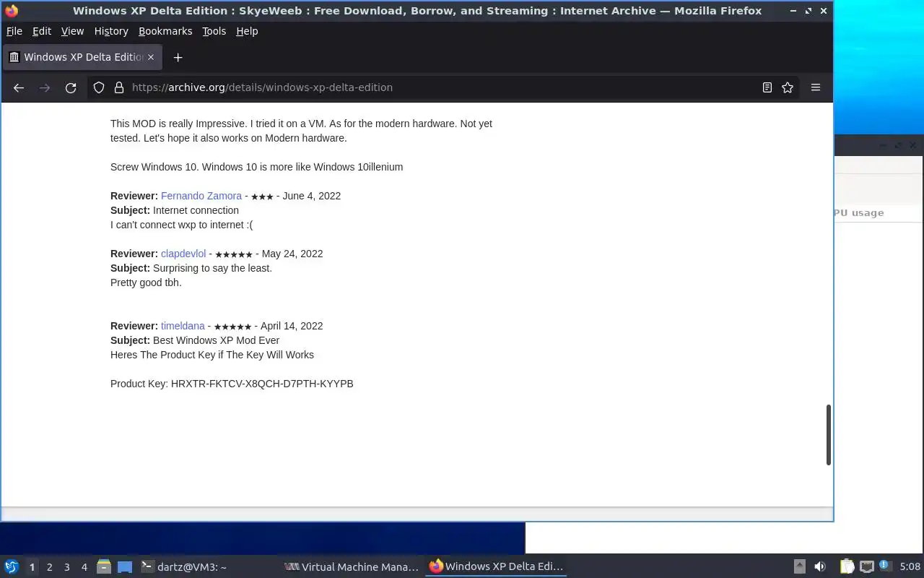Viewport: 924px width, 578px height.
Task: Click the 'May 24, 2022' review date
Action: pos(292,254)
